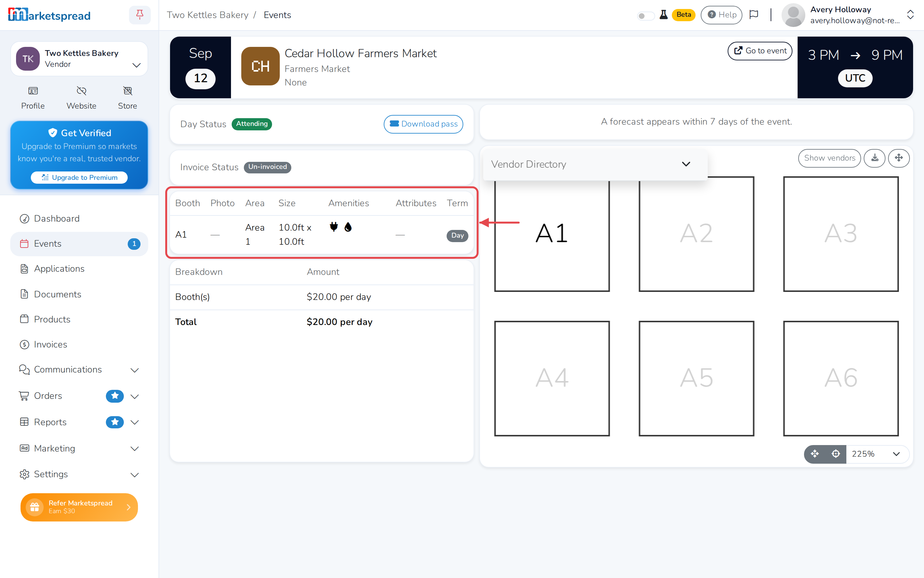Click the Download pass button
Viewport: 924px width, 578px height.
[424, 124]
